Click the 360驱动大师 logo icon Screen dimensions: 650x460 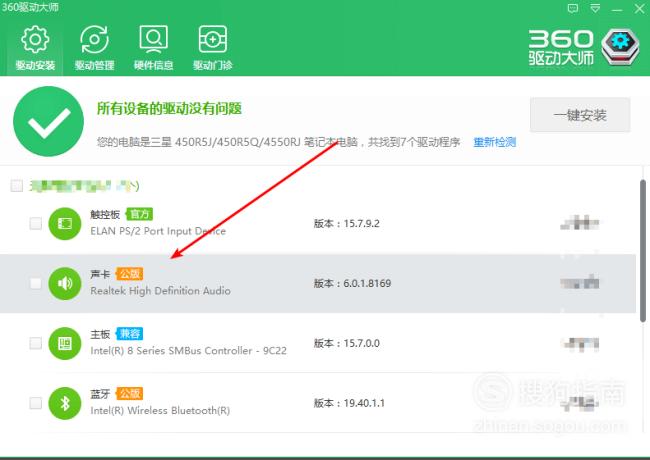620,46
